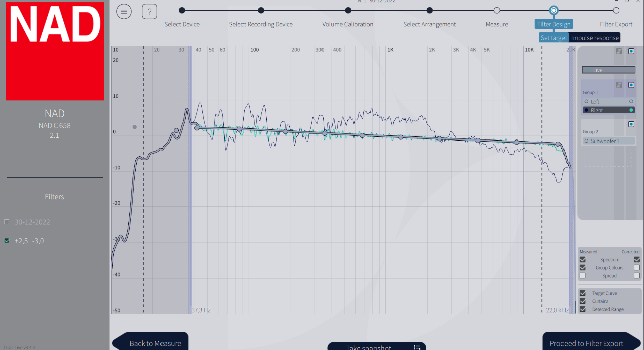Go to the Select Arrangement step
The height and width of the screenshot is (350, 644).
429,24
